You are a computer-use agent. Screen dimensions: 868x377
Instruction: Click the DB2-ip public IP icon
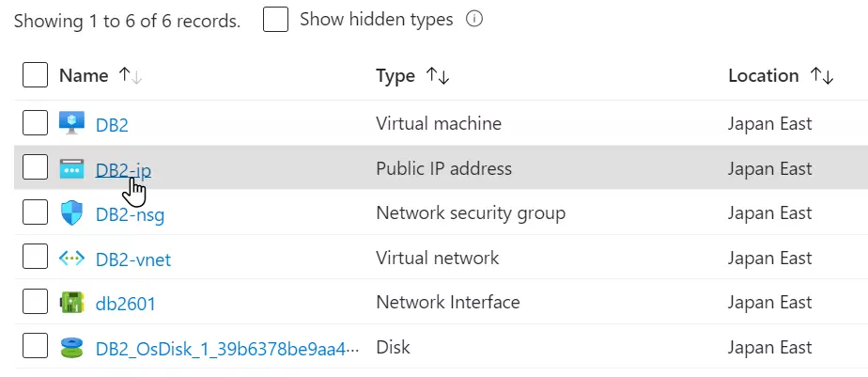[x=72, y=168]
